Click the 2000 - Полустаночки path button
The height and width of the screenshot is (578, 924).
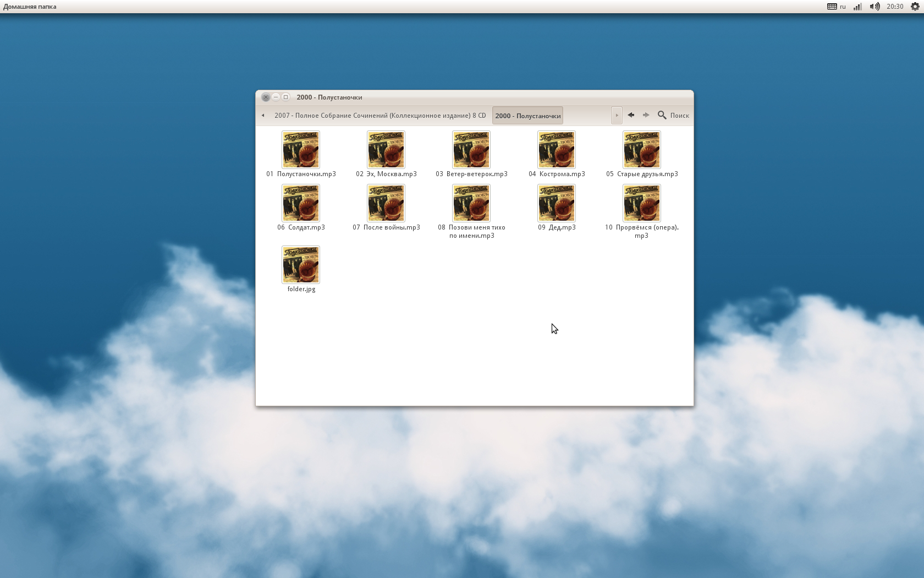click(x=527, y=116)
